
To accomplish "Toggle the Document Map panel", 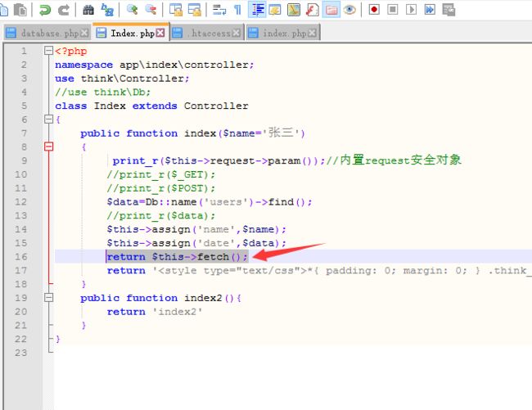I will pos(294,10).
